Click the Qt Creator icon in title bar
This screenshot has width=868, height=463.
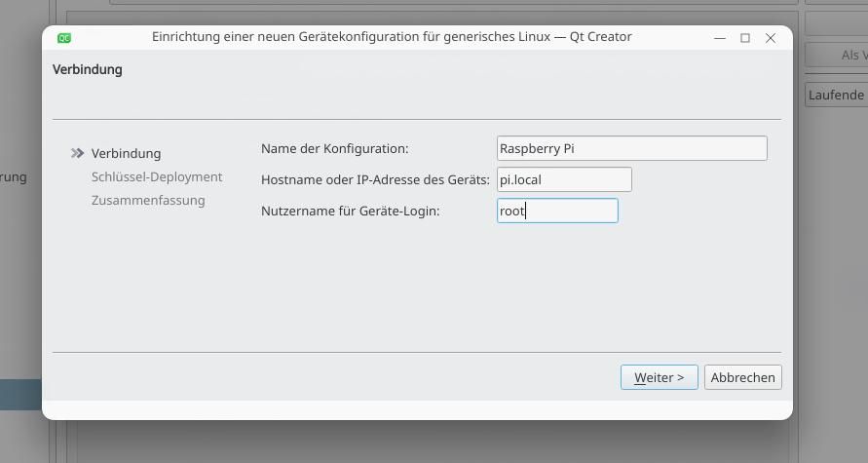64,38
